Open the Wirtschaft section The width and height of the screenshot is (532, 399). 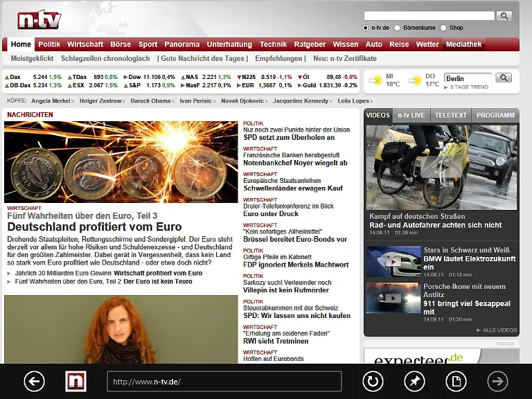[x=85, y=44]
